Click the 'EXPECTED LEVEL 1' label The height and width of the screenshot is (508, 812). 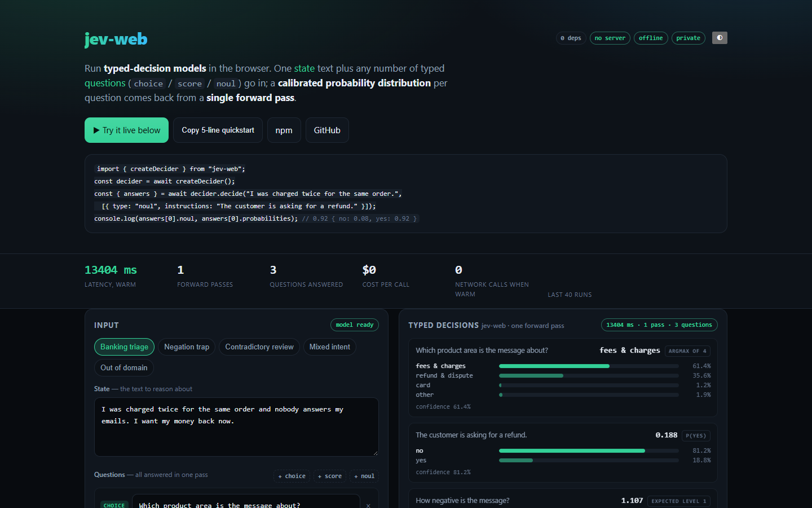pyautogui.click(x=679, y=501)
